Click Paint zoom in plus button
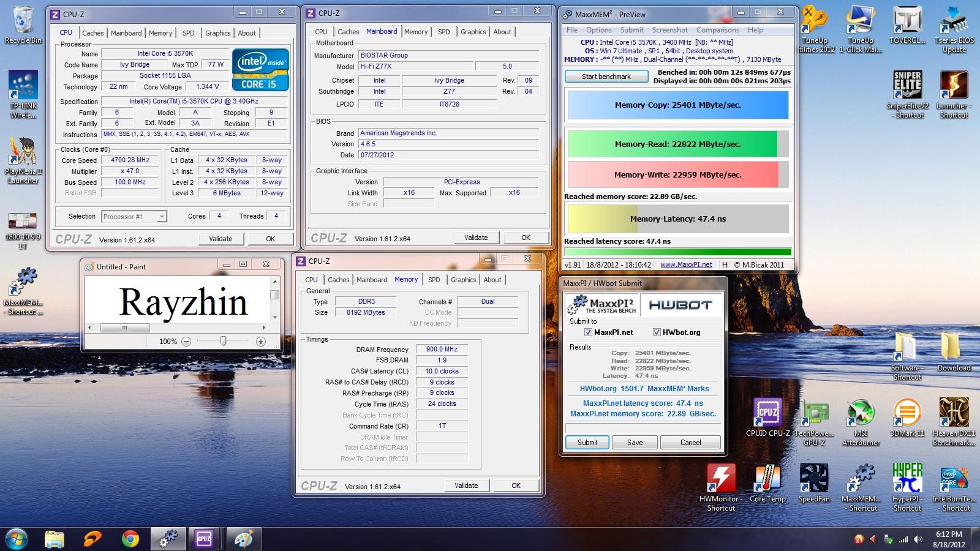The width and height of the screenshot is (980, 551). click(261, 342)
